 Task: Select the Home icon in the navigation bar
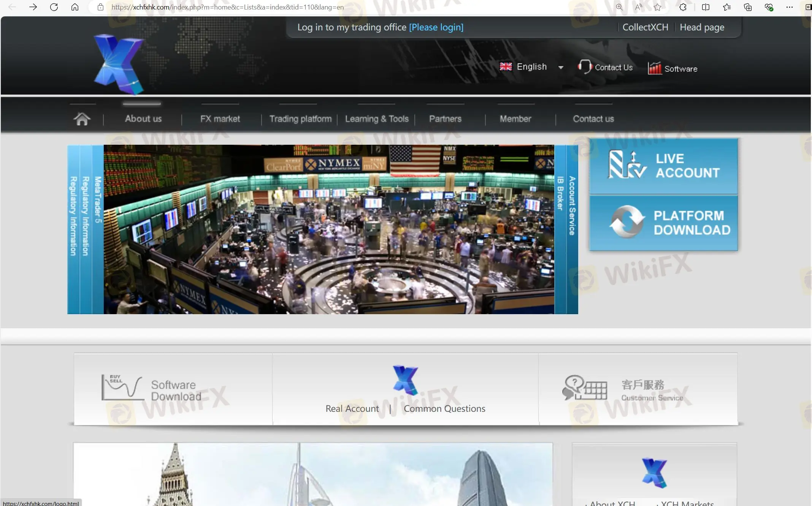(82, 118)
